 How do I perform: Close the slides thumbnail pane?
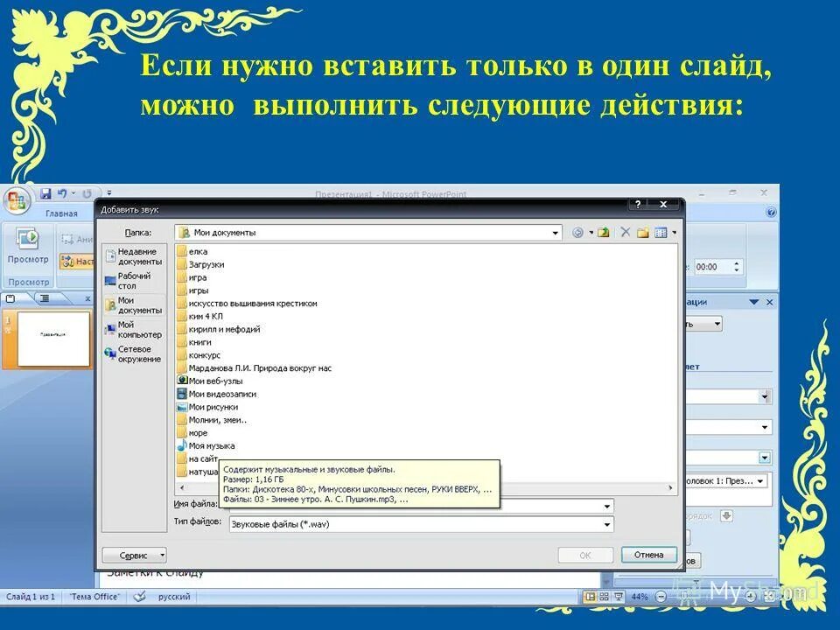click(87, 299)
